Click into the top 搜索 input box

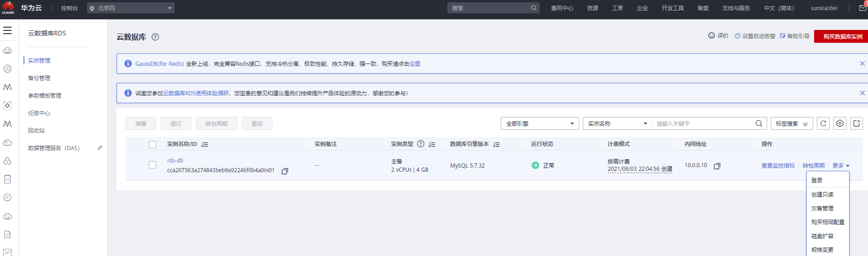pyautogui.click(x=488, y=8)
